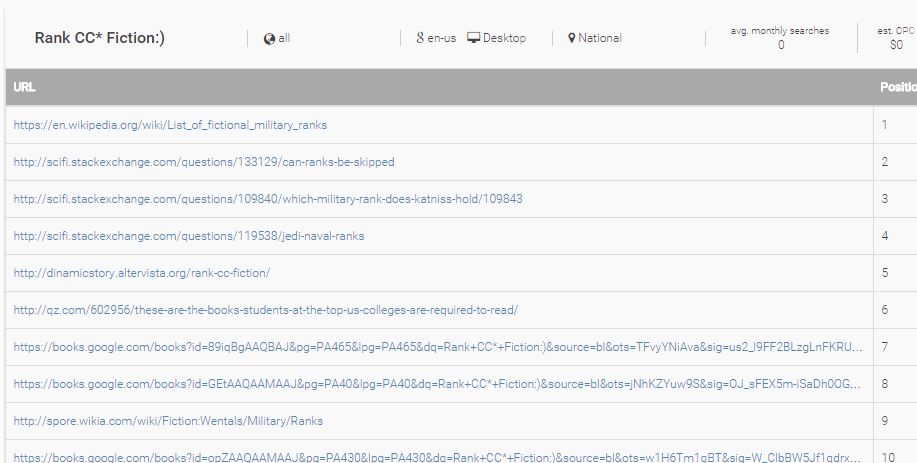Open the which-military-rank-does-katniss-hold link
This screenshot has height=463, width=917.
click(268, 199)
